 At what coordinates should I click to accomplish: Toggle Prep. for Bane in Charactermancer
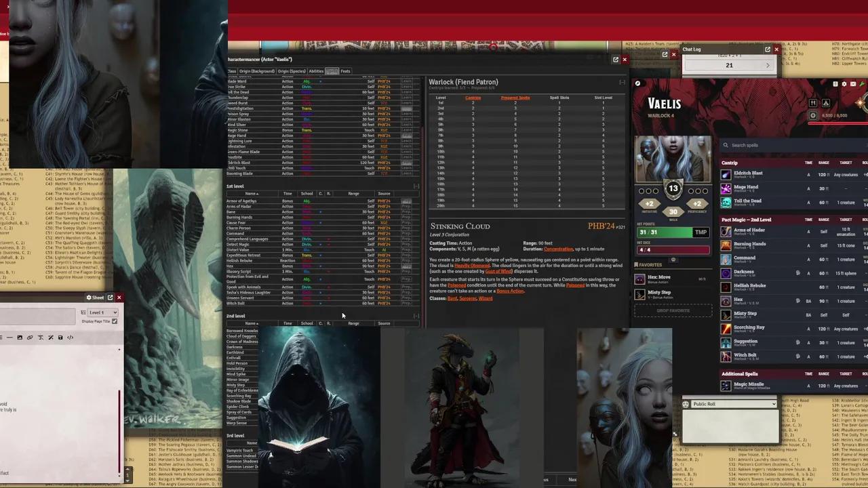tap(406, 212)
